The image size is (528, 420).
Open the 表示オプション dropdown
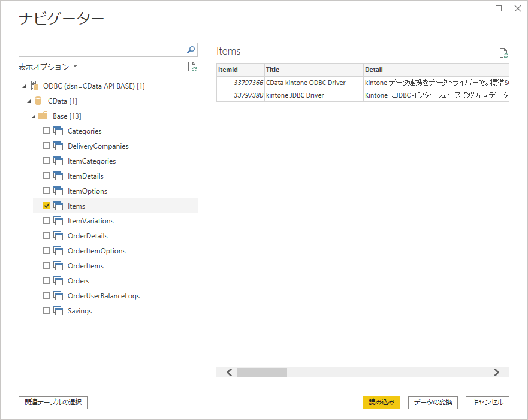coord(47,67)
